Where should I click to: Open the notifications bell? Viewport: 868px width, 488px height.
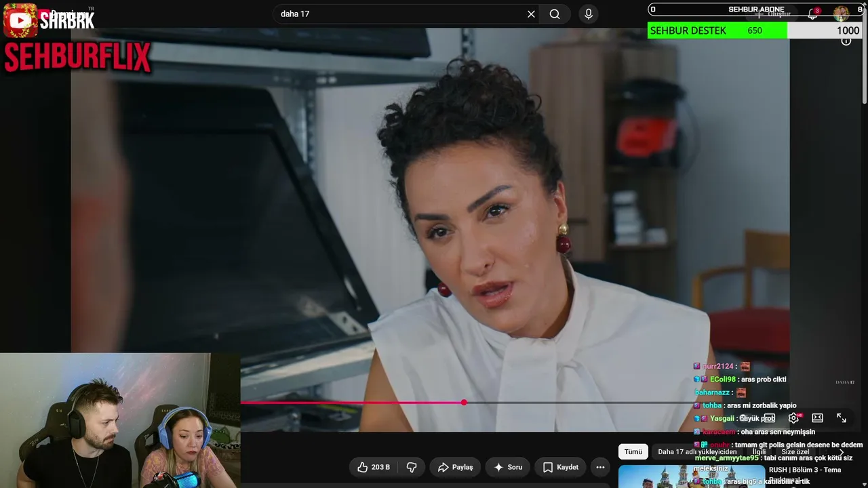tap(812, 14)
